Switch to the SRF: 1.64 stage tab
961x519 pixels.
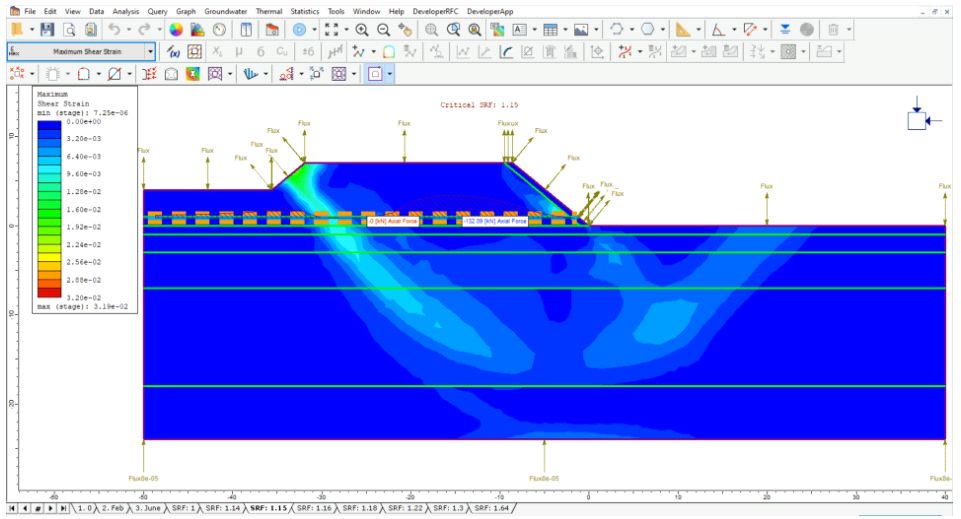coord(493,509)
